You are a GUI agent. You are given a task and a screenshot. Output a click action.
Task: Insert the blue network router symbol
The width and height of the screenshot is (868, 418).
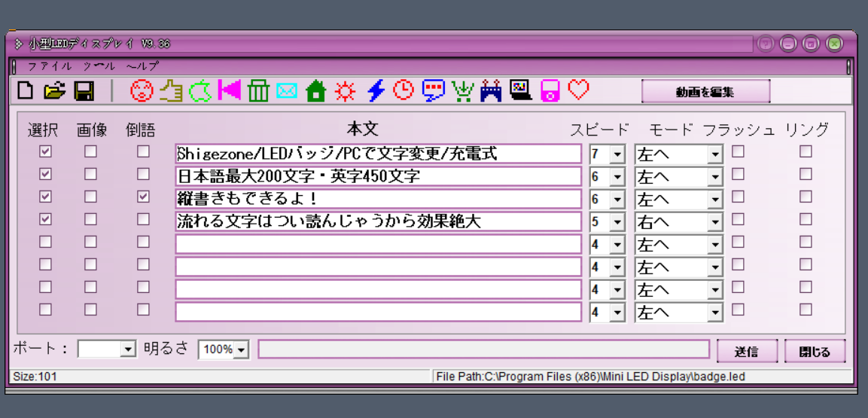(x=491, y=91)
